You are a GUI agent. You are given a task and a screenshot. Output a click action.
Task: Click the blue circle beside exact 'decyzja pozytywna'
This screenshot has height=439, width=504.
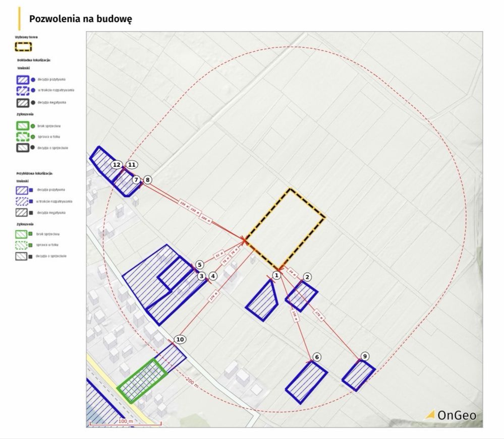click(33, 80)
